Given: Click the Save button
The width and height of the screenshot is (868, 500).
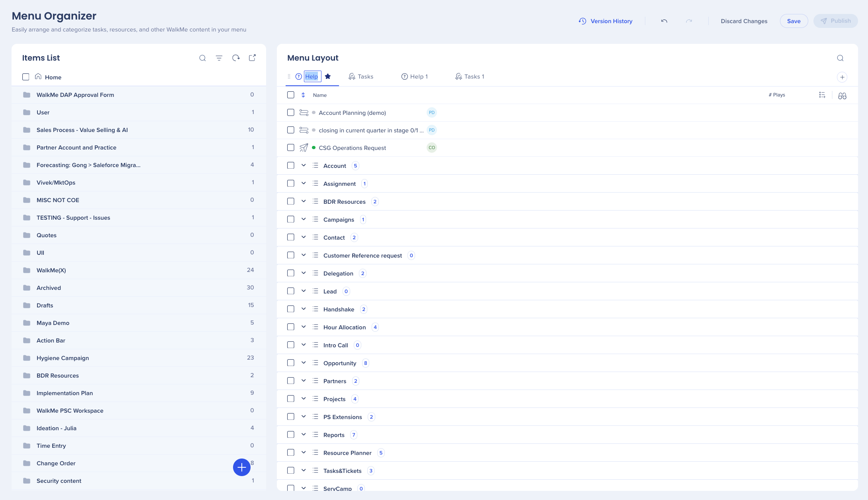Looking at the screenshot, I should tap(794, 21).
